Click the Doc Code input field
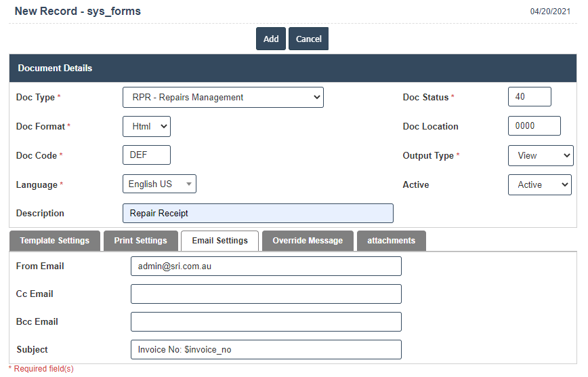Screen dimensions: 588x377 [x=146, y=155]
